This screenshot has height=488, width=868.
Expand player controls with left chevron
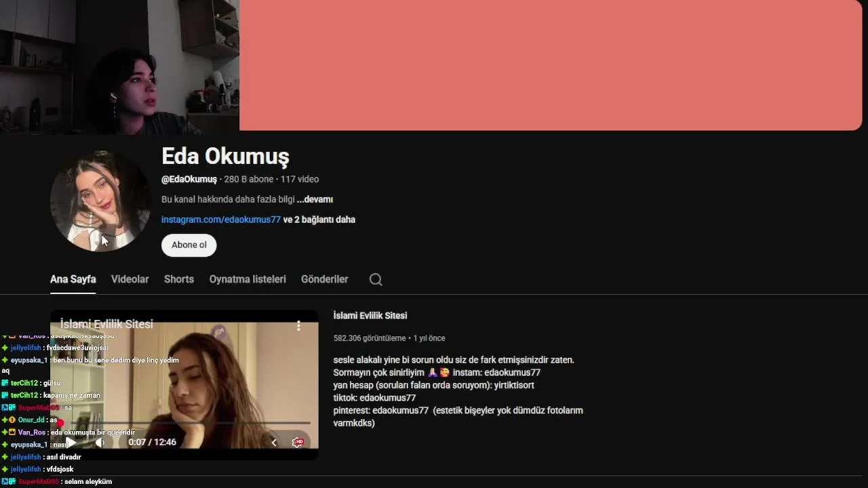pyautogui.click(x=274, y=442)
